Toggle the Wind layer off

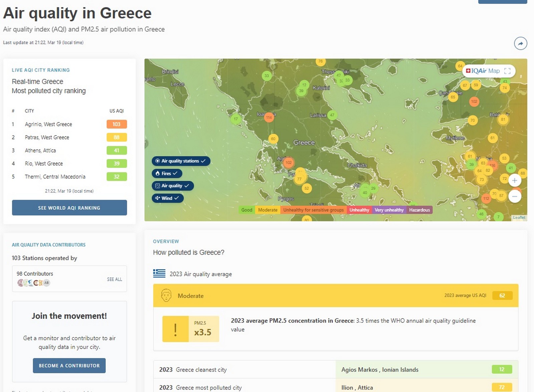tap(167, 198)
